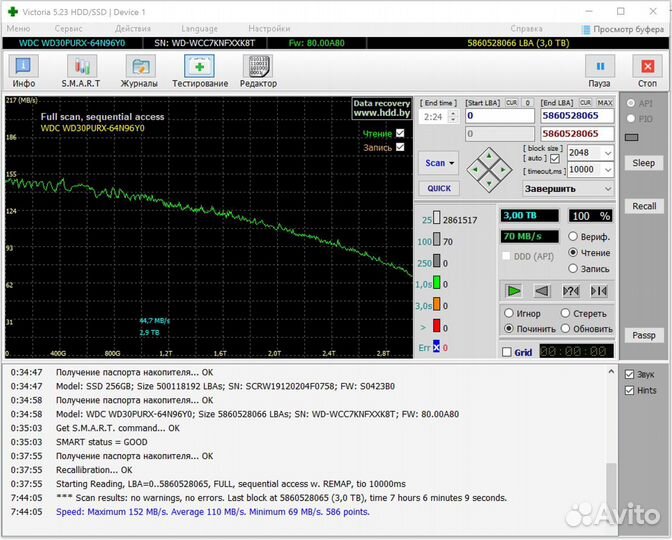Disable the Звук sound checkbox

[628, 374]
